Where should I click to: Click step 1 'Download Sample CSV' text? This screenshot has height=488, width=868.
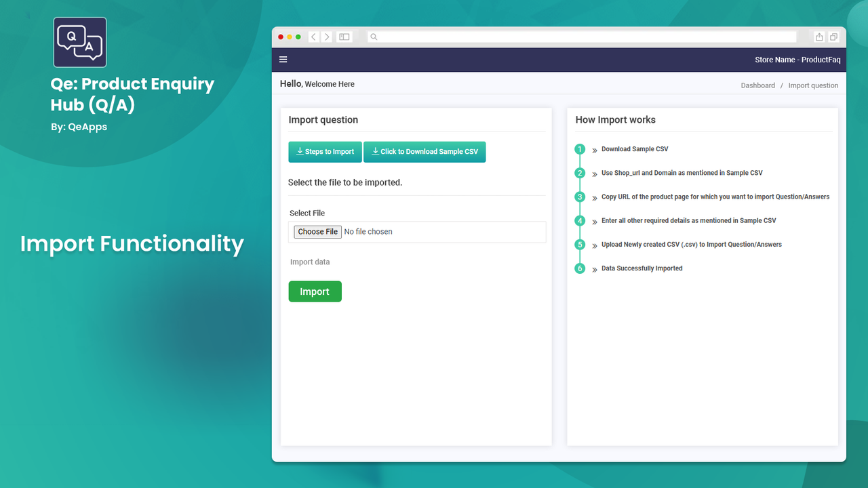coord(635,149)
